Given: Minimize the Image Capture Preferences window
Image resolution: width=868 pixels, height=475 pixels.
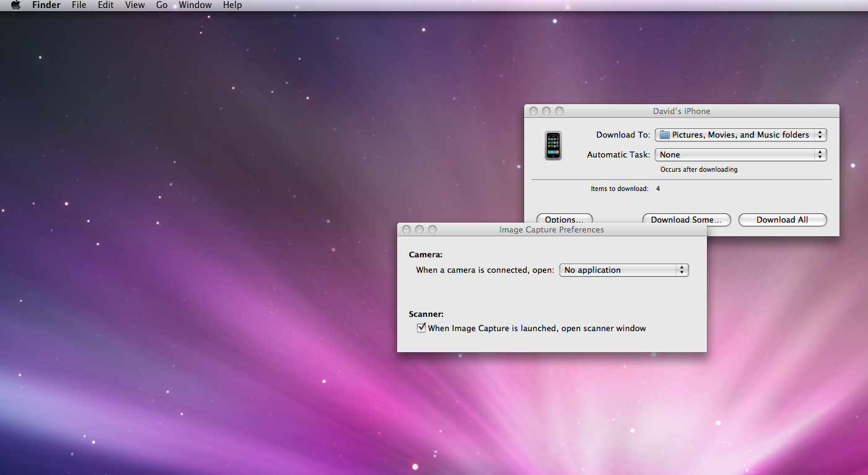Looking at the screenshot, I should (x=419, y=229).
